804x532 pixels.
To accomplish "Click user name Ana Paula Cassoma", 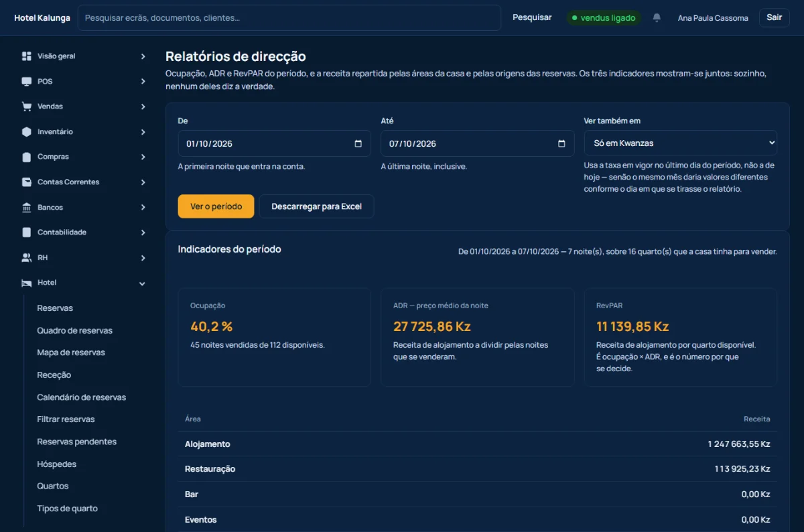I will tap(713, 18).
